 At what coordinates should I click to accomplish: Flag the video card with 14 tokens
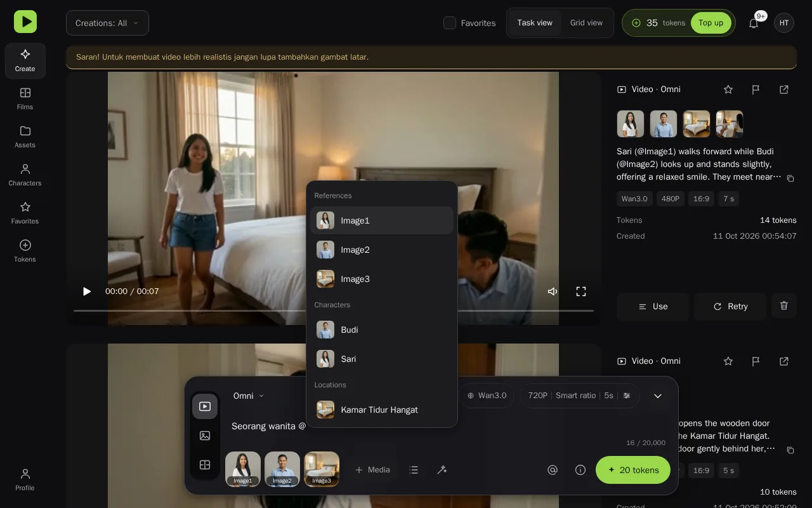coord(756,90)
